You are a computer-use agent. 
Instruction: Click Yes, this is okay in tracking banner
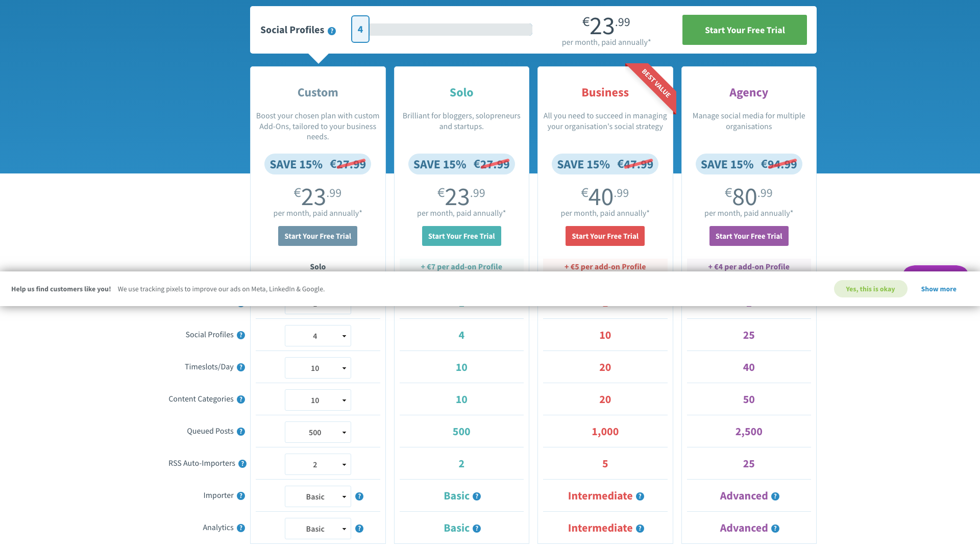870,289
